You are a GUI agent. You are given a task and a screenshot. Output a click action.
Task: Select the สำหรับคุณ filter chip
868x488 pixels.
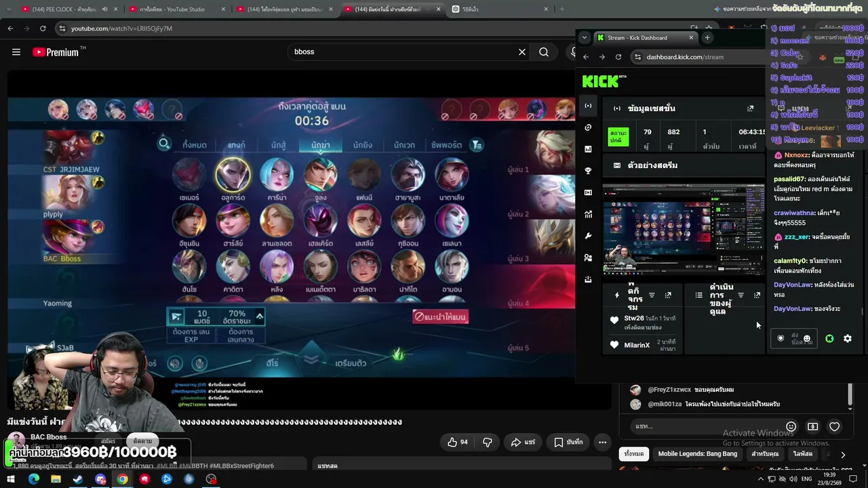pyautogui.click(x=765, y=453)
